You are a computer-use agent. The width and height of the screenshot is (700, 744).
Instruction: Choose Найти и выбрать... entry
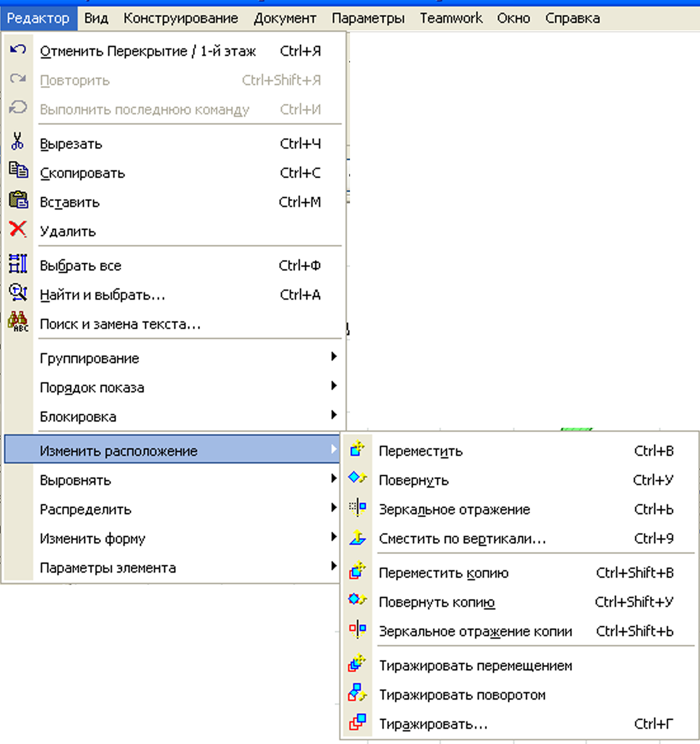pos(173,295)
